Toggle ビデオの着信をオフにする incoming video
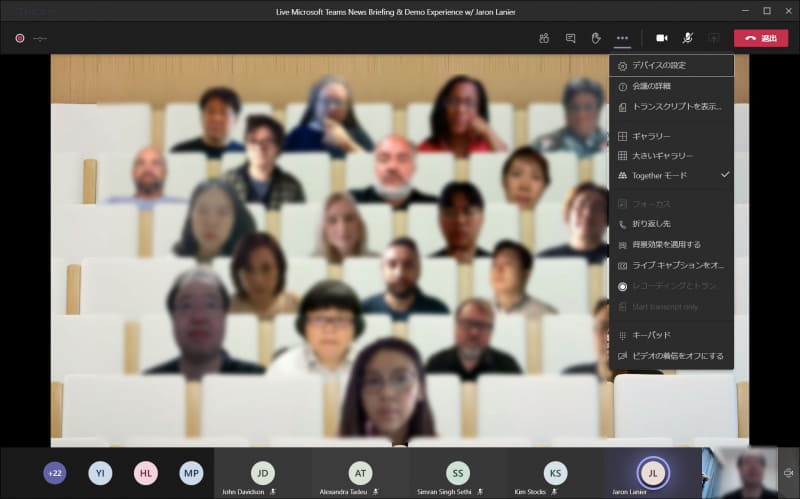 point(671,356)
